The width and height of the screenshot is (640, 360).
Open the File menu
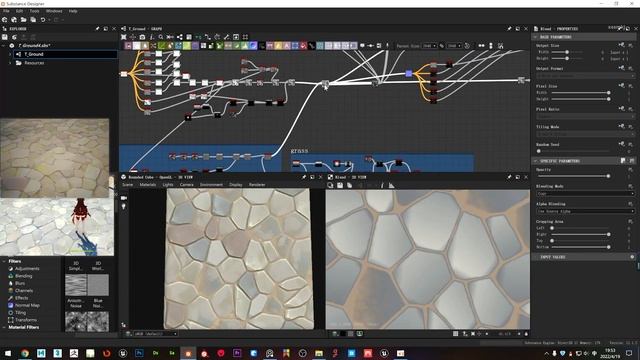[6, 11]
